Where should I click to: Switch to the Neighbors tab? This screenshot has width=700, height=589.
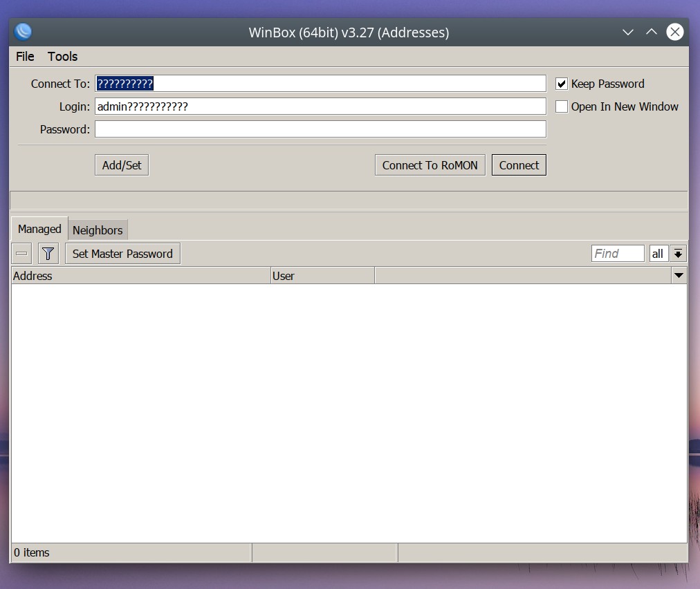click(x=98, y=230)
